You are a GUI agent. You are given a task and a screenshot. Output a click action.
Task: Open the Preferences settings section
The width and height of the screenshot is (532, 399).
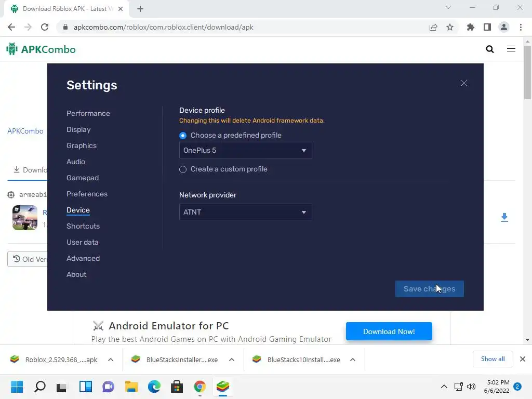(x=87, y=194)
